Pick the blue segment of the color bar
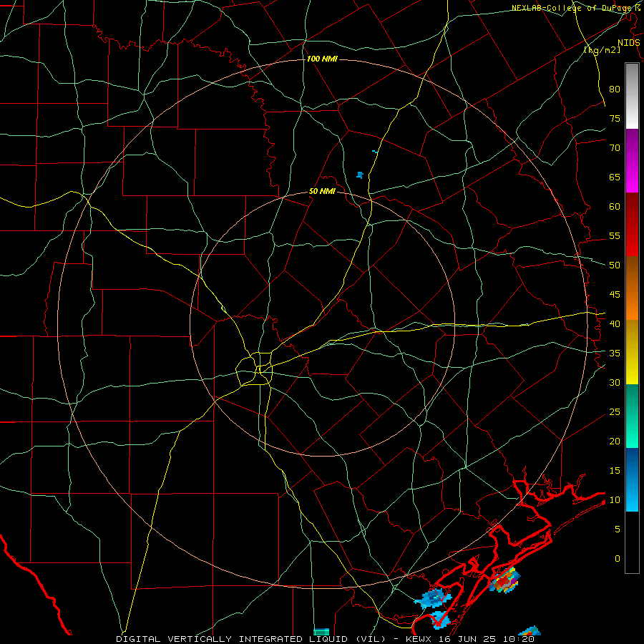This screenshot has width=644, height=644. (x=632, y=479)
